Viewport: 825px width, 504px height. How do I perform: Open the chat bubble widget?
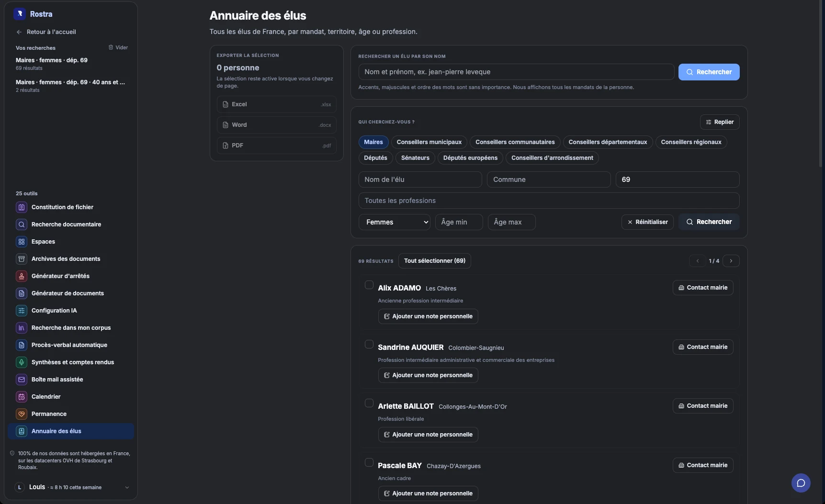click(801, 483)
